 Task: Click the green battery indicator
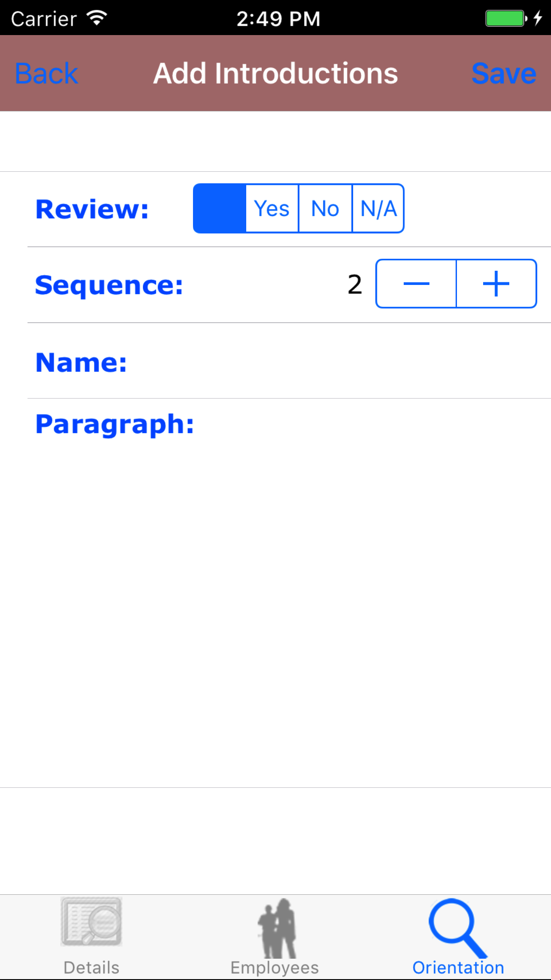click(x=505, y=18)
